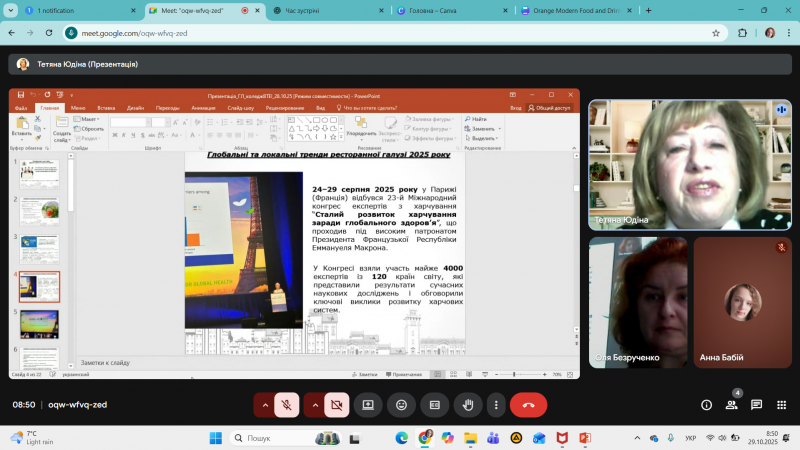Open the in-call chat panel

[756, 404]
